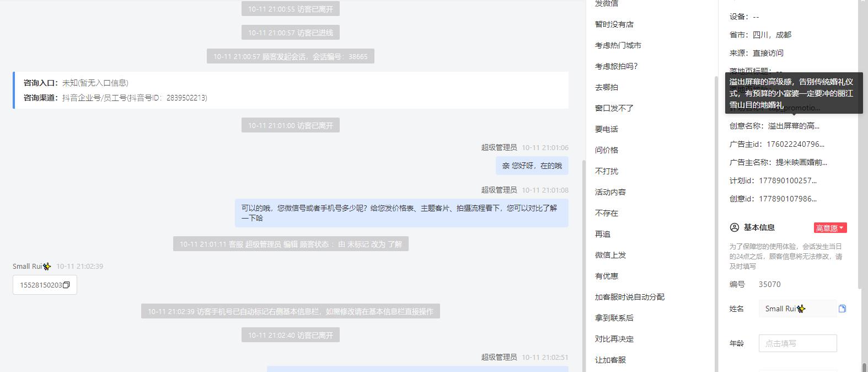Click the 超级管理员 label at 21:01:06
The width and height of the screenshot is (868, 372).
point(499,147)
